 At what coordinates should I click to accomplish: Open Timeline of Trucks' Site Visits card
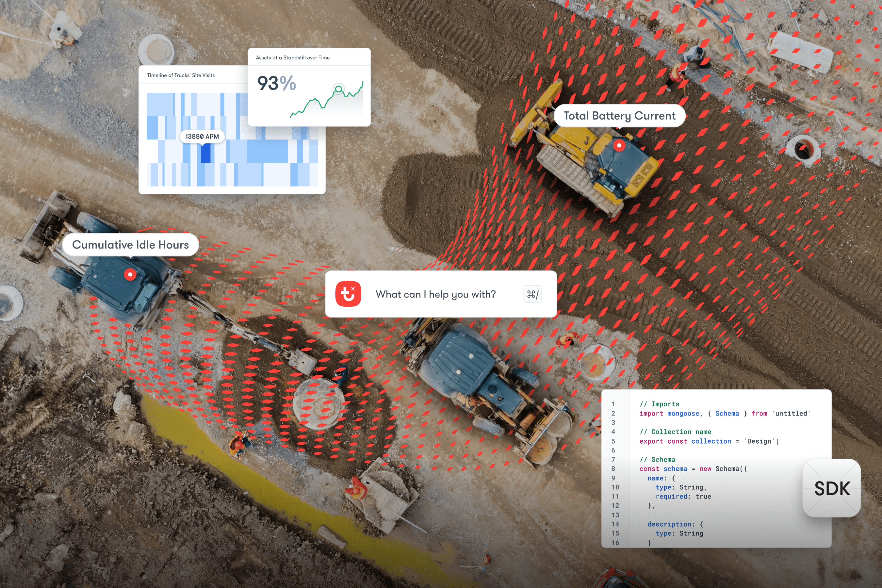(x=181, y=75)
